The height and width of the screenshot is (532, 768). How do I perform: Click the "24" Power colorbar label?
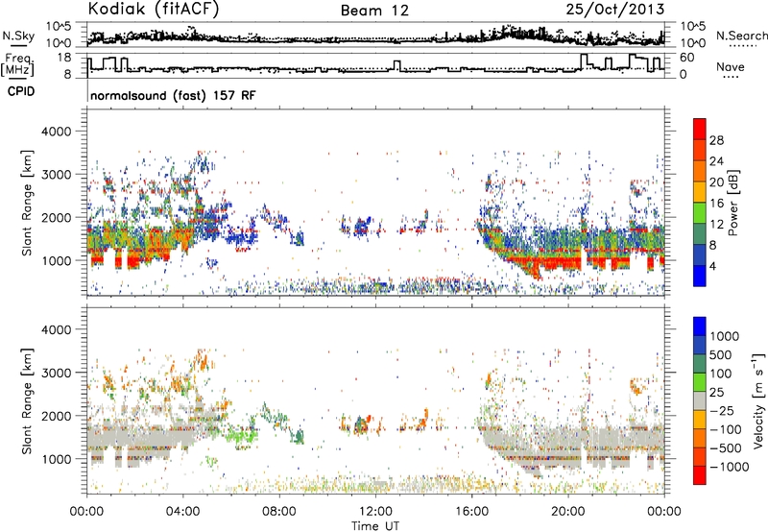(x=716, y=161)
